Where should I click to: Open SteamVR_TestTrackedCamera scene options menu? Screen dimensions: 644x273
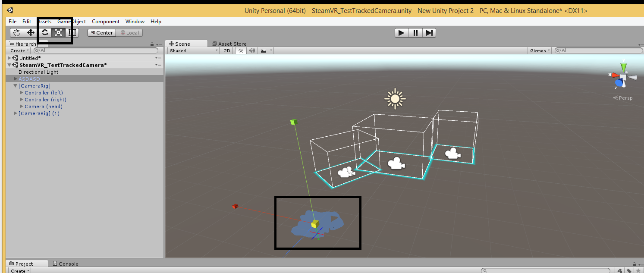pyautogui.click(x=159, y=65)
